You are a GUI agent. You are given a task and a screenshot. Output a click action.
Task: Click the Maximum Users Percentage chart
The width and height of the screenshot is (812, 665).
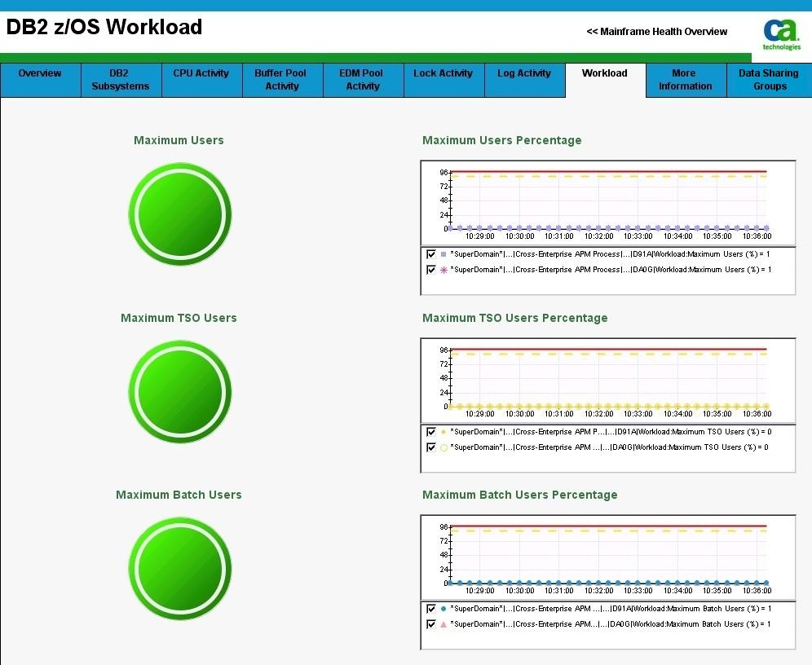[x=608, y=203]
